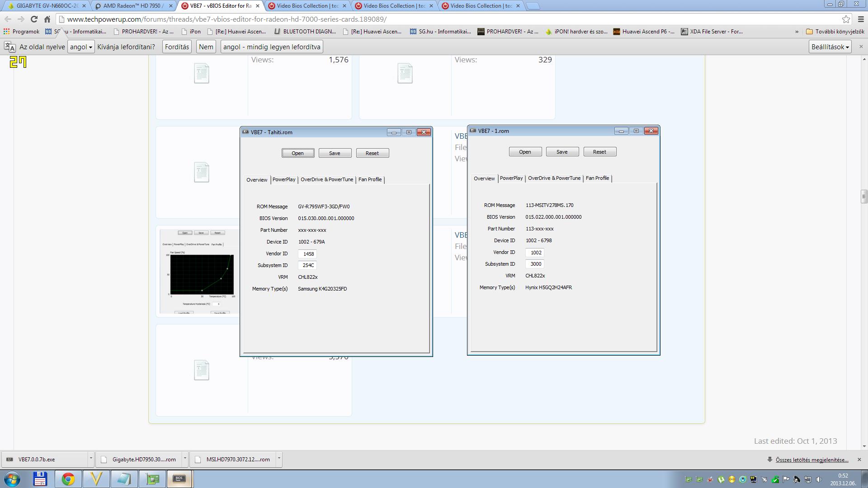
Task: Bookmark page with star icon
Action: [846, 19]
